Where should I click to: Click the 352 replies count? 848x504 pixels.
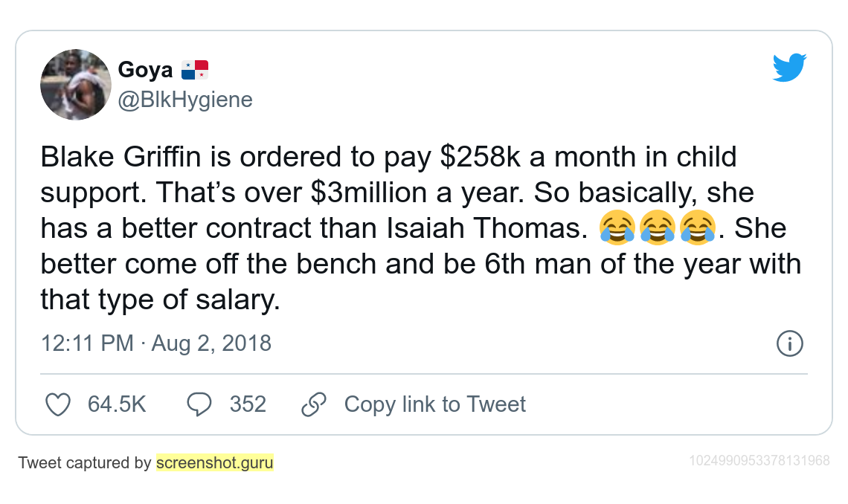pos(248,404)
